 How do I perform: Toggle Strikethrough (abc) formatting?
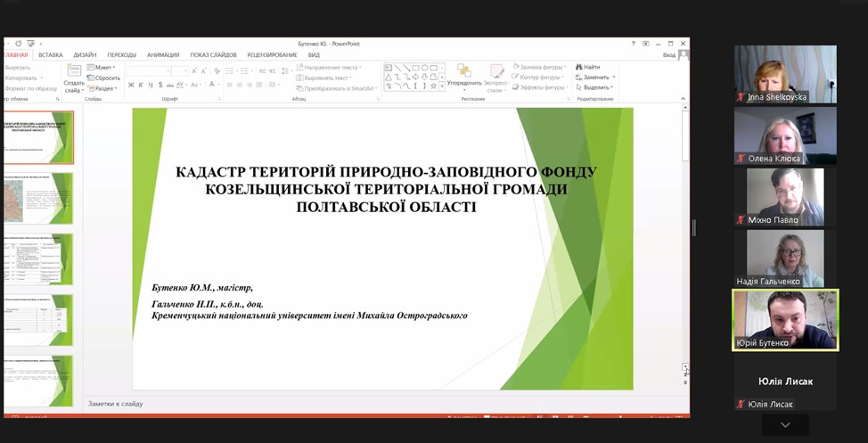[170, 85]
